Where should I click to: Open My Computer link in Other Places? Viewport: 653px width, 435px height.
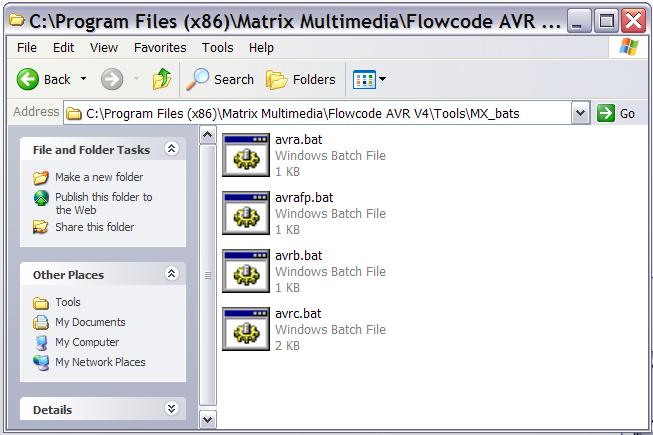tap(87, 342)
